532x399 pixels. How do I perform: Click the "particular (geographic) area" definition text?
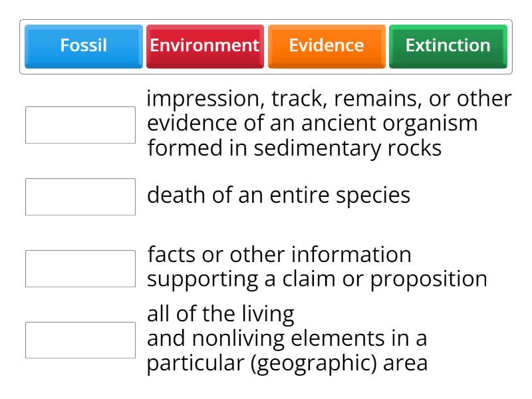point(287,364)
